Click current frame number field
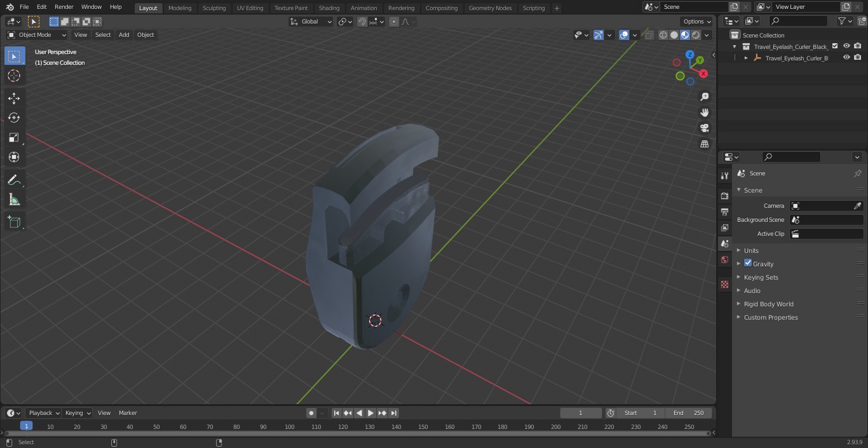The image size is (868, 448). (x=581, y=413)
